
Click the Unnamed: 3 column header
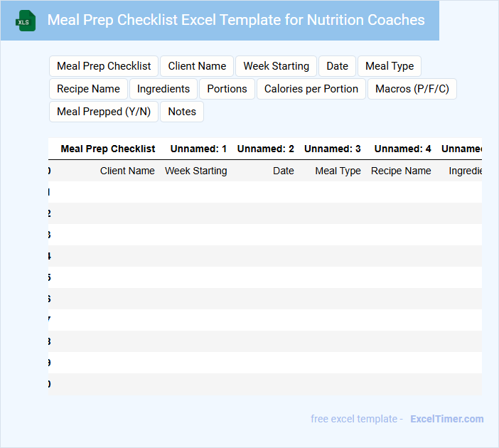click(332, 149)
